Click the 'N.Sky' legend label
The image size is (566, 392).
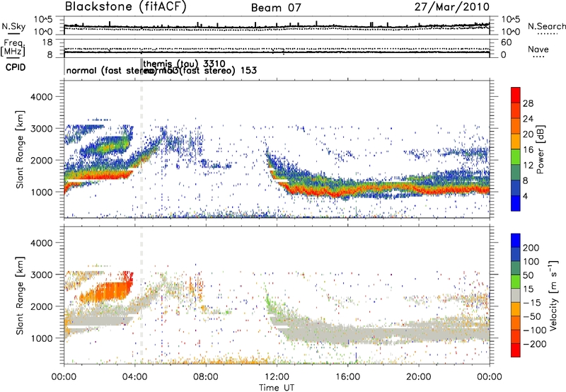[x=13, y=26]
